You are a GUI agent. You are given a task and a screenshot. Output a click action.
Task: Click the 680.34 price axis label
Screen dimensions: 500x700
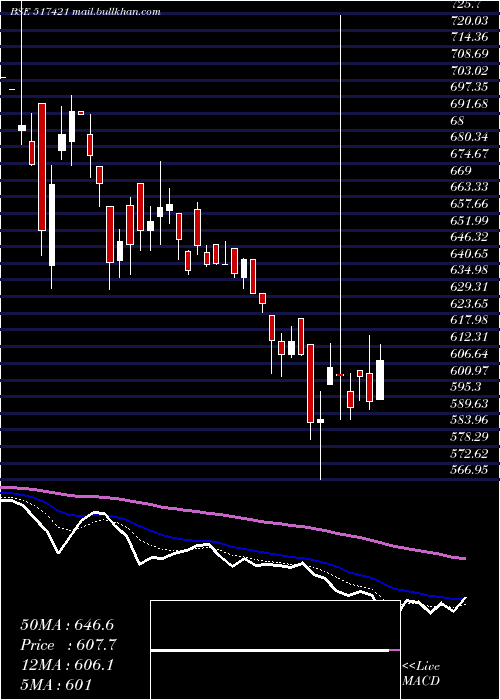tap(470, 138)
